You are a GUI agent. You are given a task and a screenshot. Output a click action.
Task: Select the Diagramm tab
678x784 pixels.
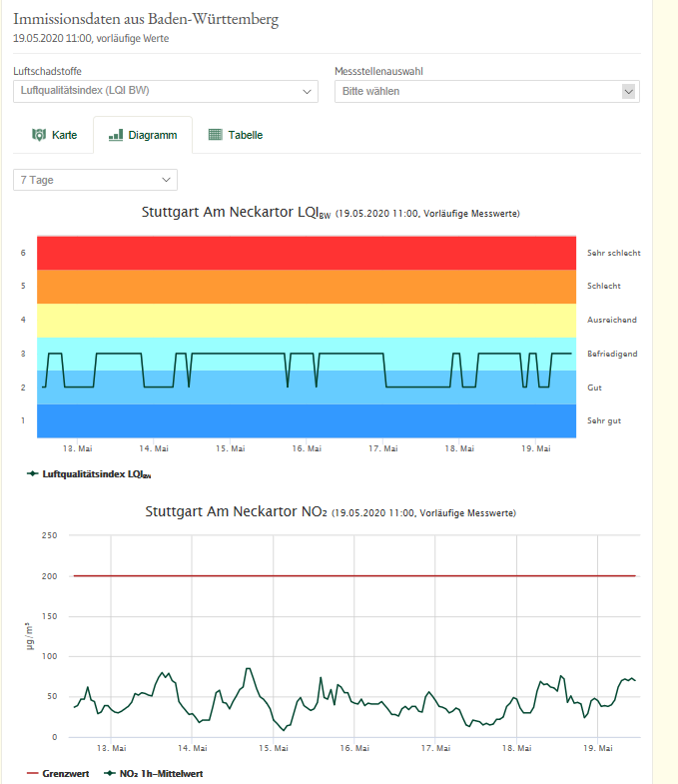(x=143, y=135)
